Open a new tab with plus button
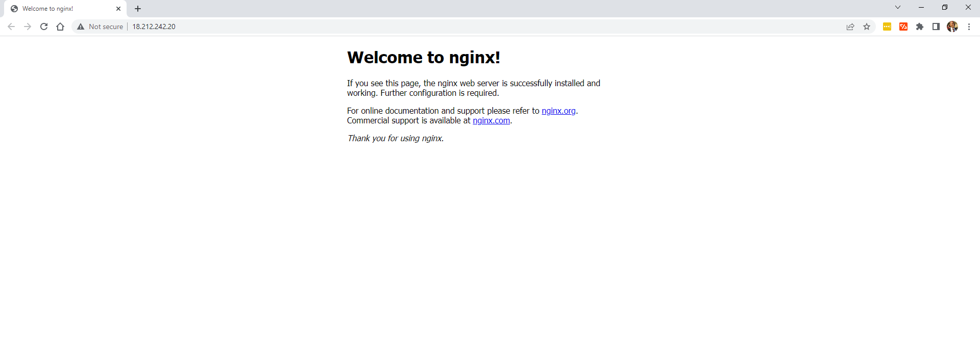 (138, 9)
